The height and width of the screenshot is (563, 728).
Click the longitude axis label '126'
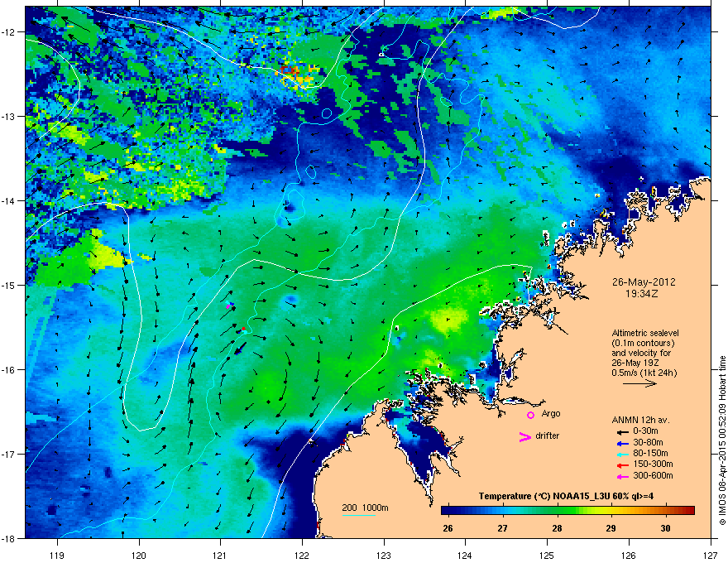click(x=629, y=555)
